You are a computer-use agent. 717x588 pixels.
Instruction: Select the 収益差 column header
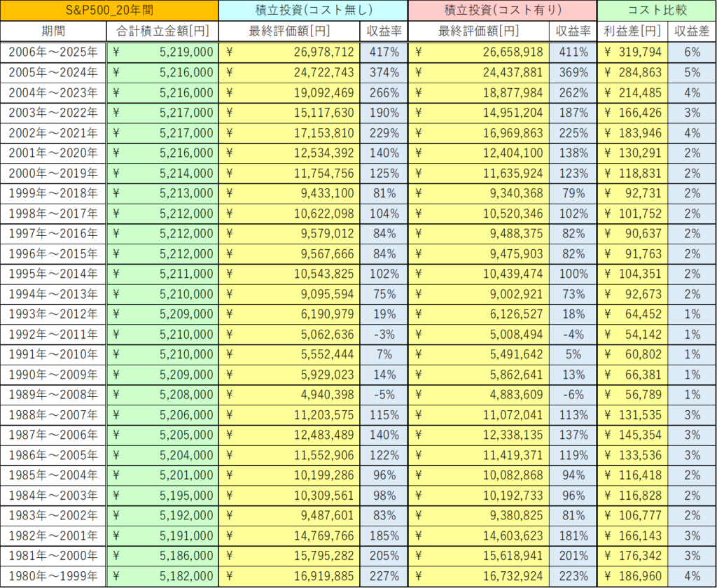[692, 31]
